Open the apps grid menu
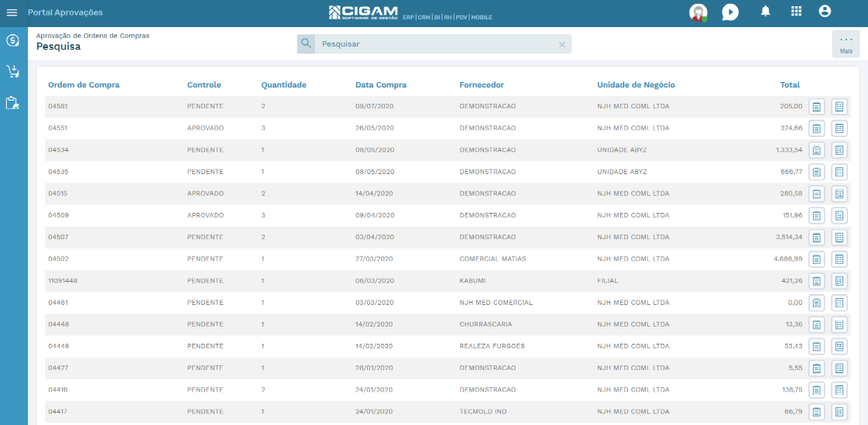 pyautogui.click(x=796, y=12)
